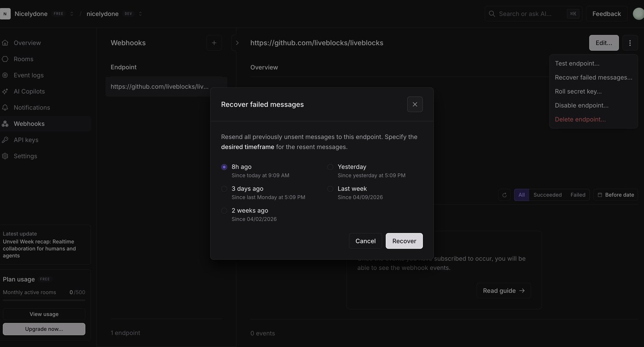Viewport: 644px width, 347px height.
Task: Open the Before date picker
Action: tap(615, 195)
